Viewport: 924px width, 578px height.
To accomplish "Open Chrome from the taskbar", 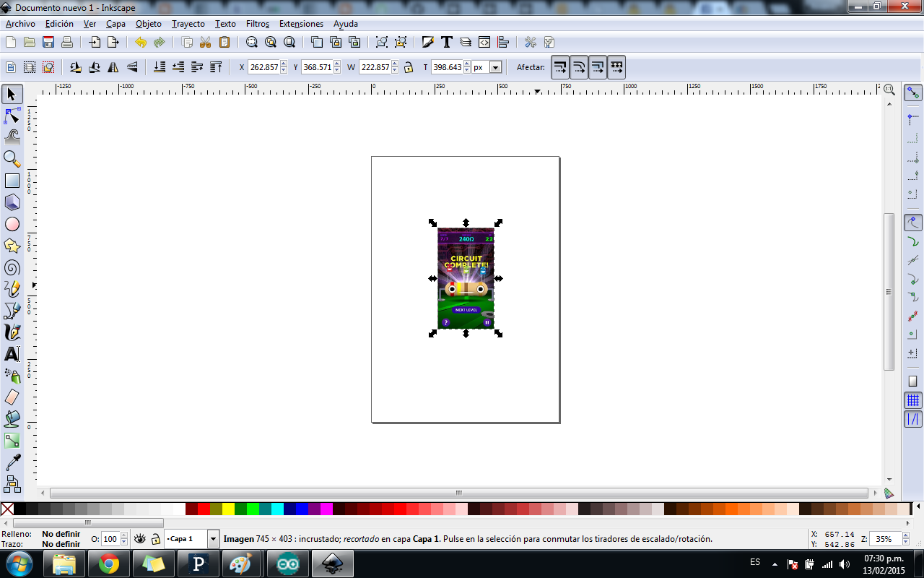I will click(109, 564).
